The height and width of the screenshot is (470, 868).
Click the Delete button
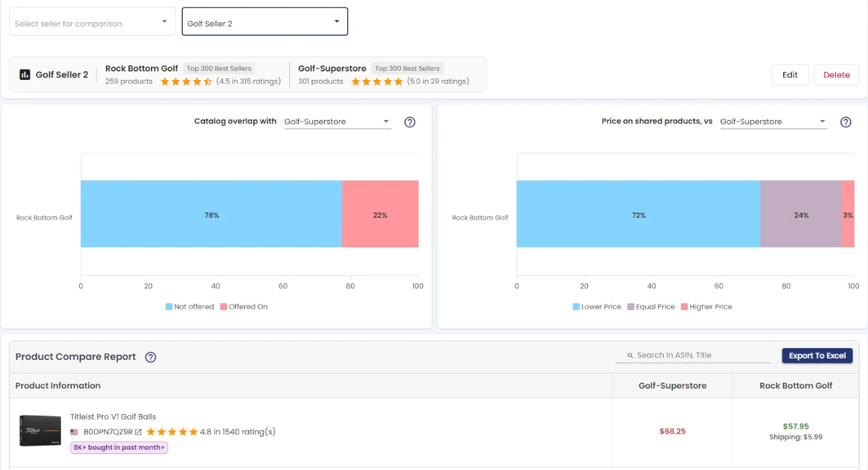pos(837,75)
